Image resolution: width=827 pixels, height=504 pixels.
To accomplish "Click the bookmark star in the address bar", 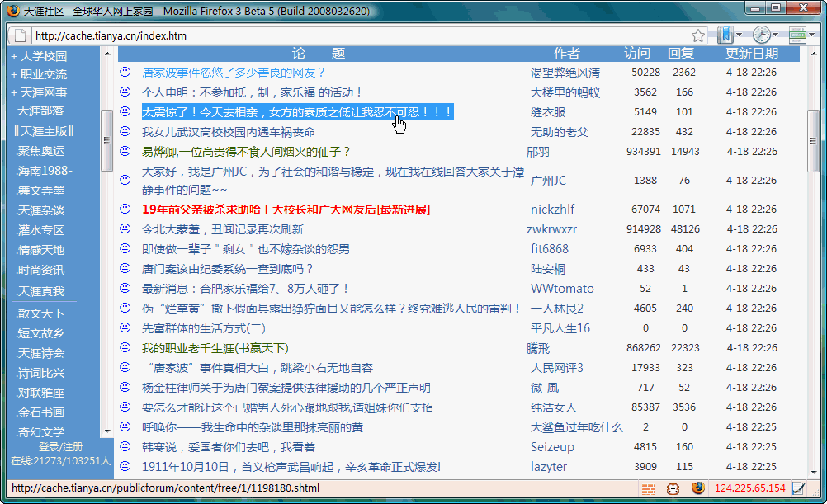I will click(x=698, y=35).
